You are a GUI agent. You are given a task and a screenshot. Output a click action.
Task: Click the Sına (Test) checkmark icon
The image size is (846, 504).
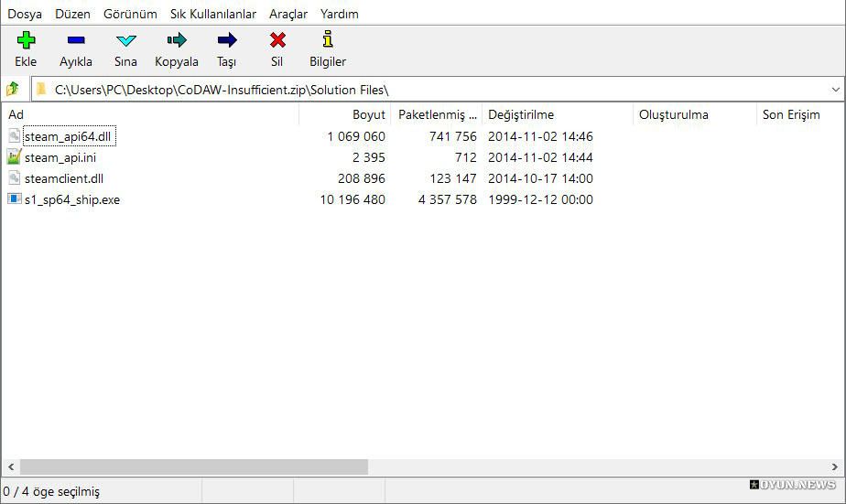(125, 40)
